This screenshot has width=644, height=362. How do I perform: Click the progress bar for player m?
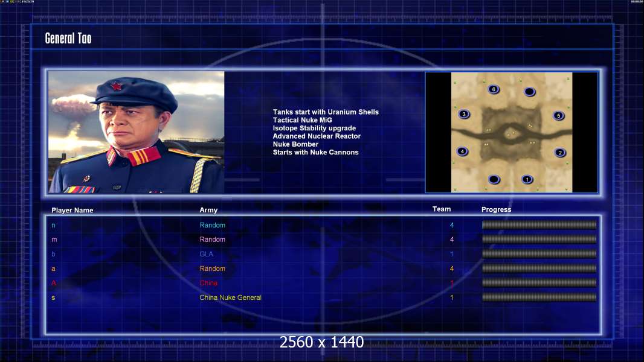click(539, 239)
